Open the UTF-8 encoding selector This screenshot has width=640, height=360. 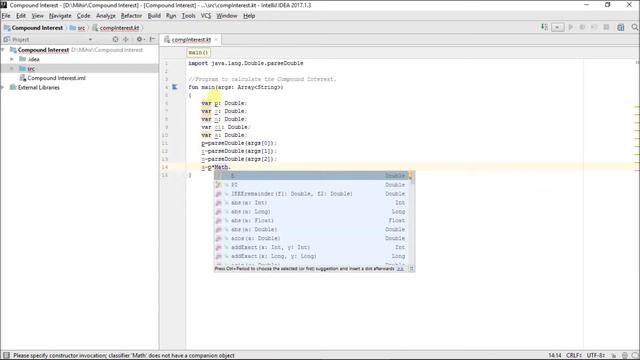[x=596, y=356]
